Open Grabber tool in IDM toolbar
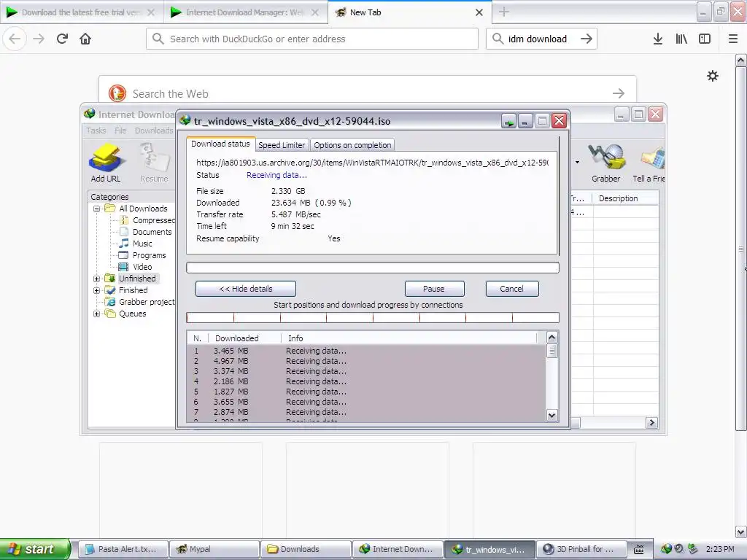Image resolution: width=747 pixels, height=560 pixels. pos(606,163)
